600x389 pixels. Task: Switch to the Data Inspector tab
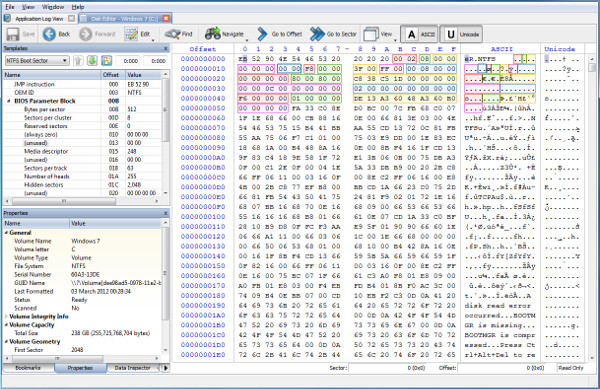tap(132, 368)
